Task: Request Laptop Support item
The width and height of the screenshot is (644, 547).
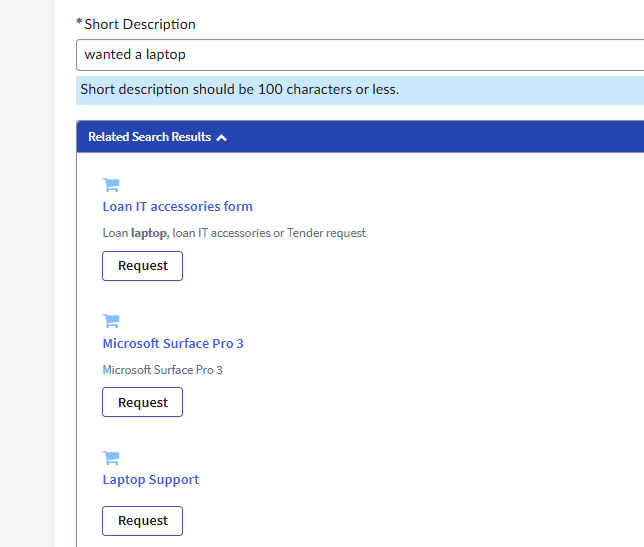Action: [x=143, y=521]
